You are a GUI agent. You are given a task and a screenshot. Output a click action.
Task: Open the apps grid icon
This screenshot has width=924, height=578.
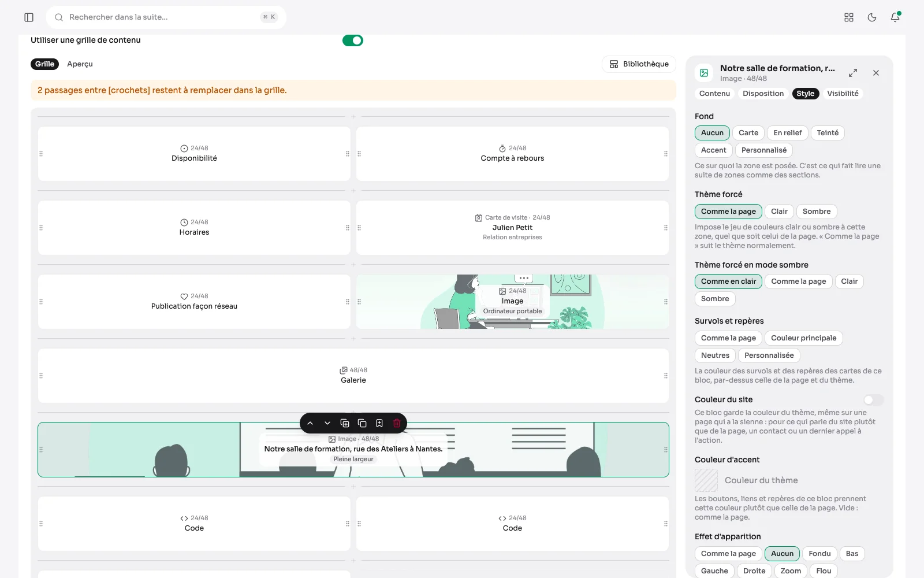coord(849,17)
